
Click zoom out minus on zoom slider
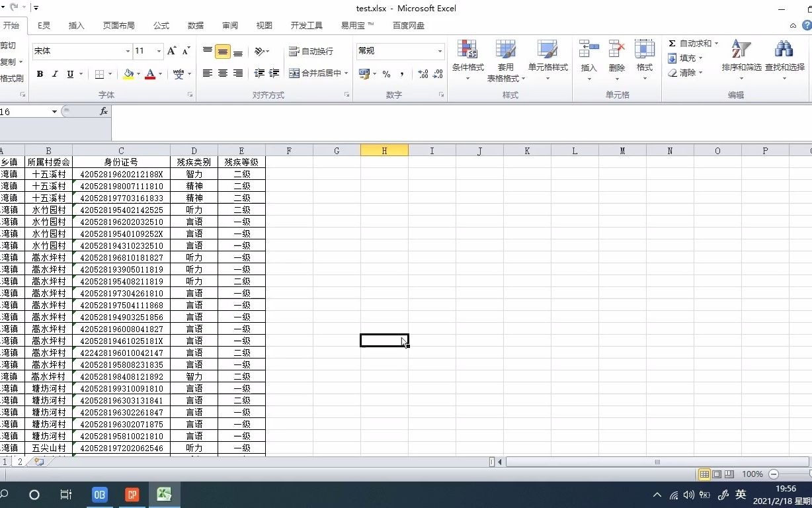773,474
